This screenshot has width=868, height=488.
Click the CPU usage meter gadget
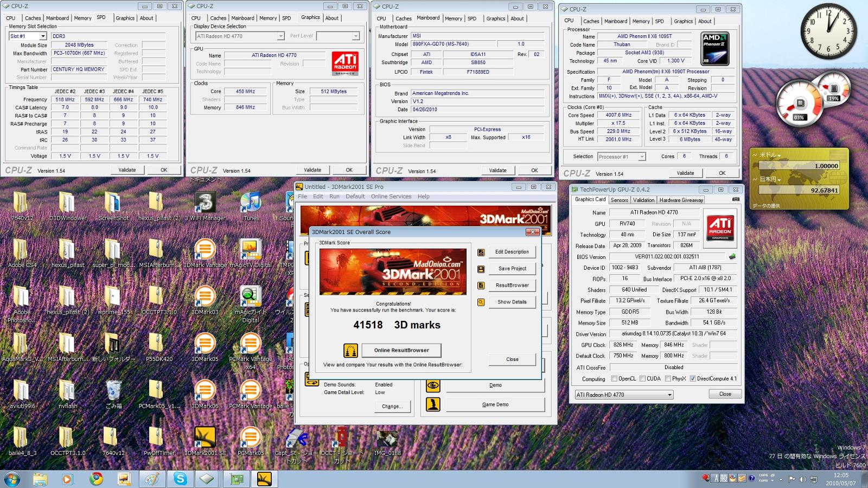click(800, 104)
